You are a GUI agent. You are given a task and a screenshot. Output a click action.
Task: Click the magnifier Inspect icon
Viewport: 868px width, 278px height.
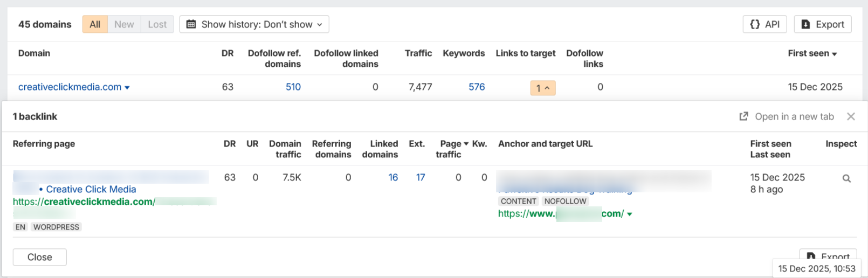point(846,178)
